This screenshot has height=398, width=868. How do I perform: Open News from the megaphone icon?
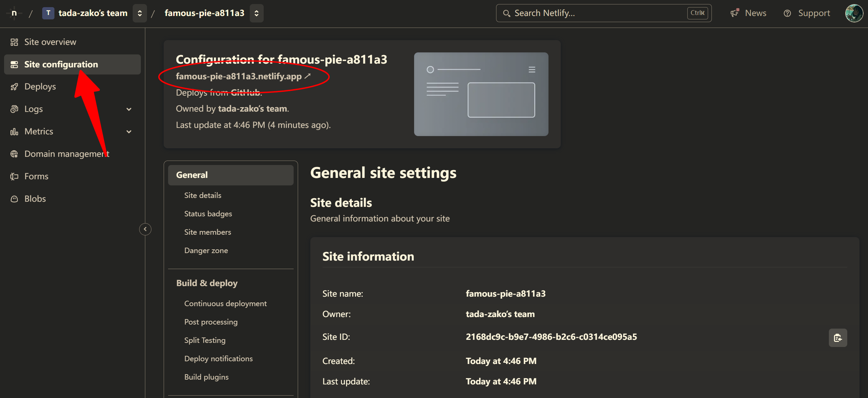coord(734,13)
